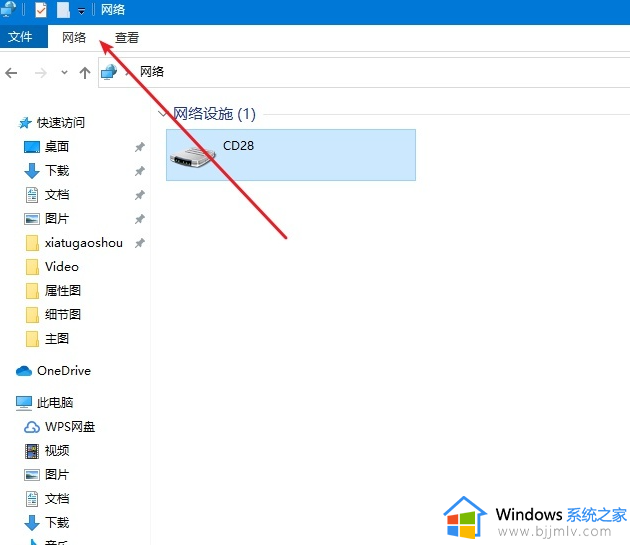
Task: Open pinned 桌面 folder
Action: (57, 147)
